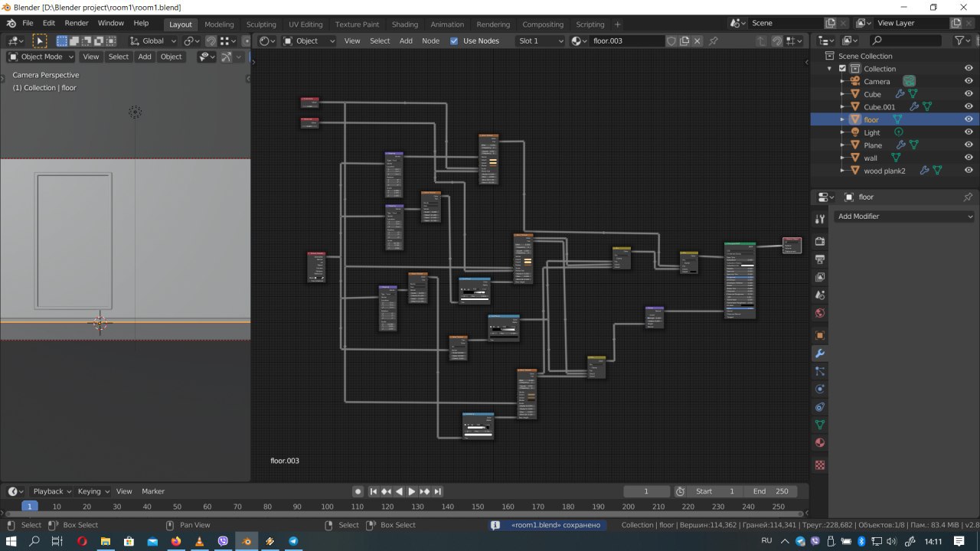Click the Cube object's wrench modifier icon
Image resolution: width=980 pixels, height=551 pixels.
[900, 94]
